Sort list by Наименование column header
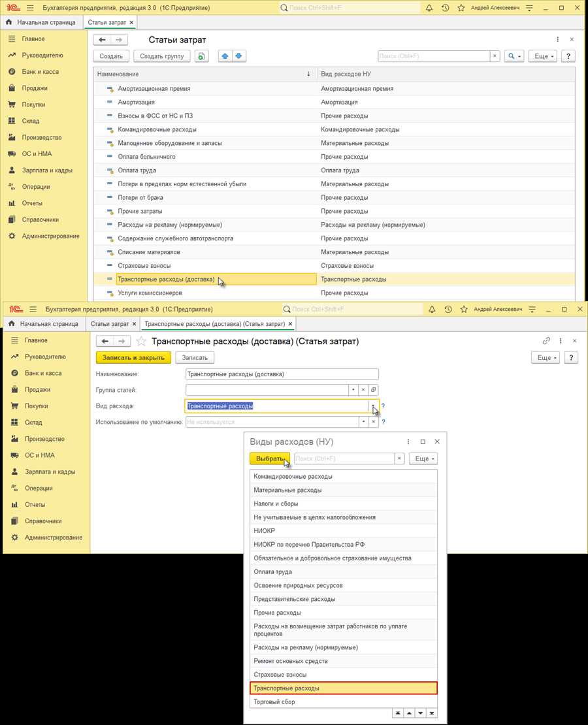588x725 pixels. coord(205,74)
